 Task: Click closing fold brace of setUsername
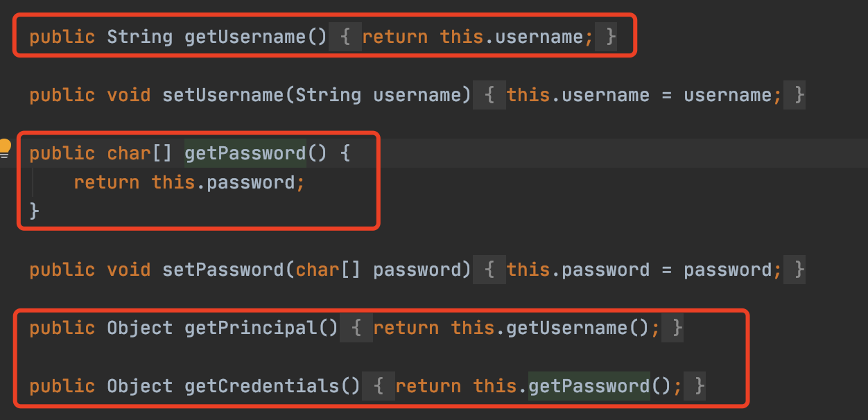coord(799,95)
